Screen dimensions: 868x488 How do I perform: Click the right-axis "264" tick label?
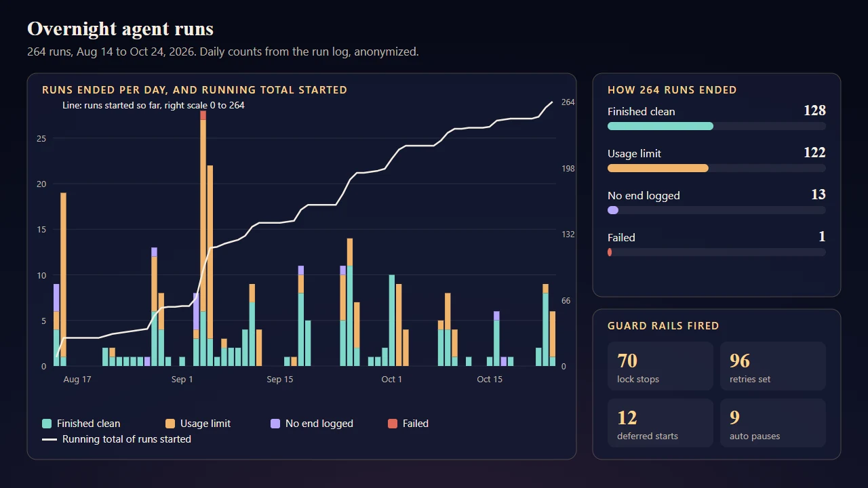coord(568,102)
